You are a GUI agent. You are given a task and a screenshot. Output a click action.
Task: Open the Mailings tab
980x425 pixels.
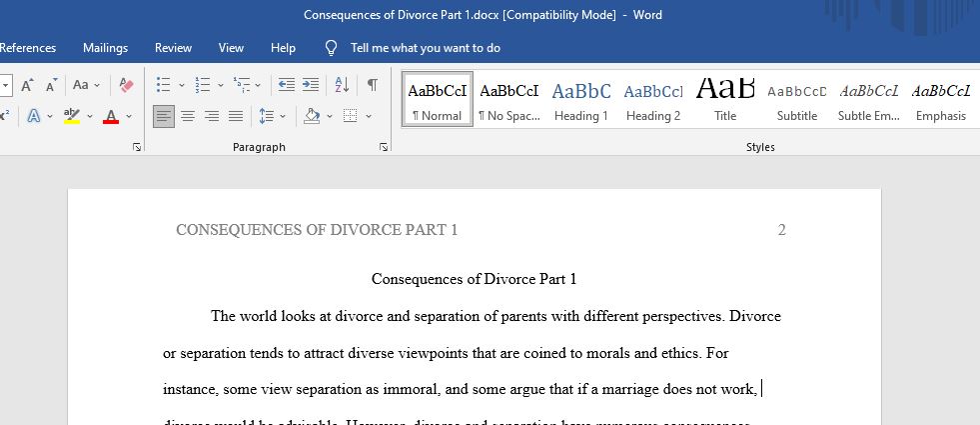pyautogui.click(x=105, y=48)
